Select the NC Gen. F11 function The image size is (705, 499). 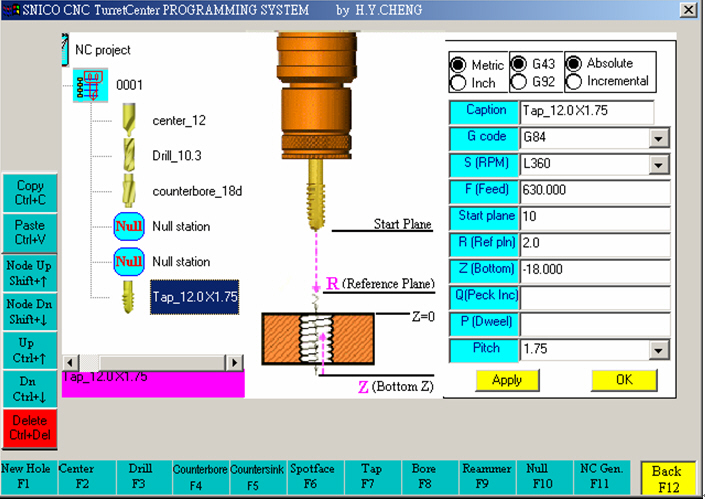click(605, 478)
